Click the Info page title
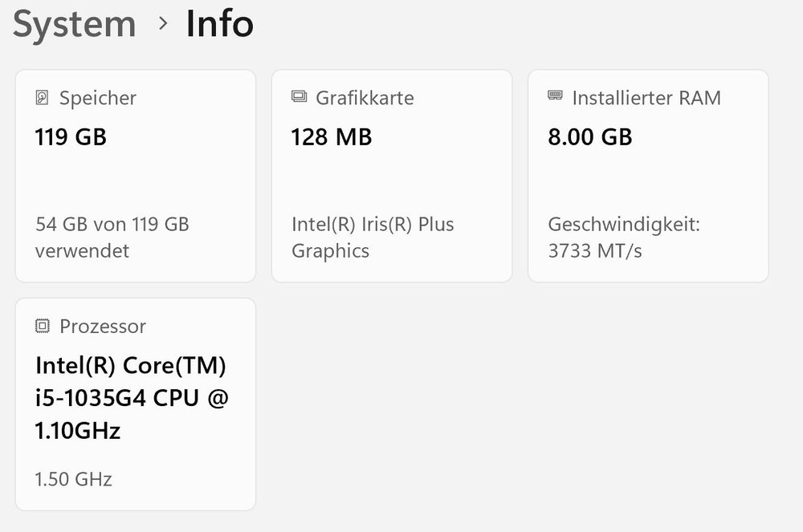 220,23
